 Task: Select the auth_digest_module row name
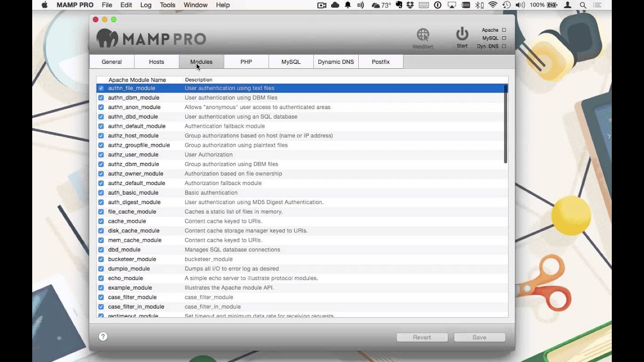134,202
